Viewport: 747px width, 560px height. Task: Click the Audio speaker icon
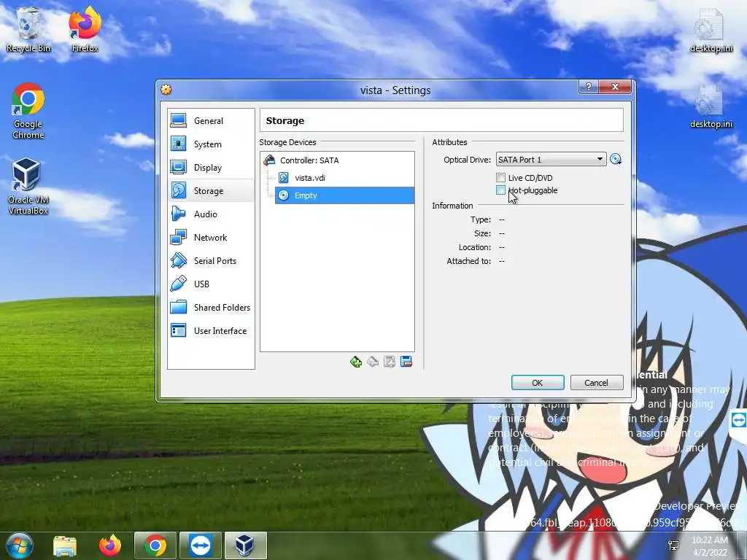179,214
